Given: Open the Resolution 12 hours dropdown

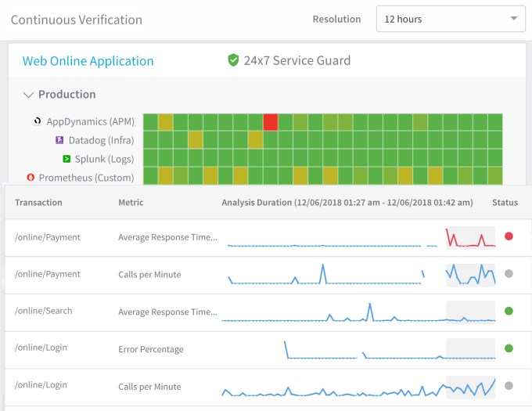Looking at the screenshot, I should coord(450,19).
